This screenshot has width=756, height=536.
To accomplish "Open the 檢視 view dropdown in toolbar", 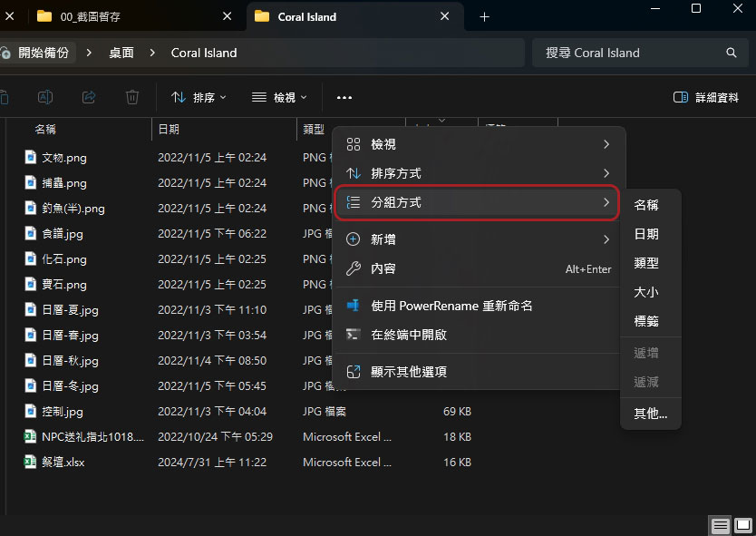I will click(x=279, y=97).
